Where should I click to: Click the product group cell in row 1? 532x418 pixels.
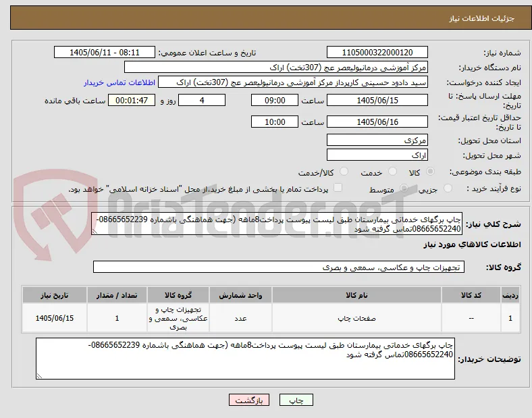coord(178,318)
